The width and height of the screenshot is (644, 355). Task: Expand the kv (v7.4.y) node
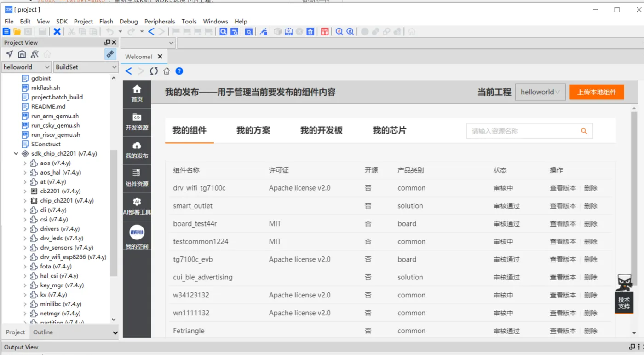pyautogui.click(x=25, y=295)
